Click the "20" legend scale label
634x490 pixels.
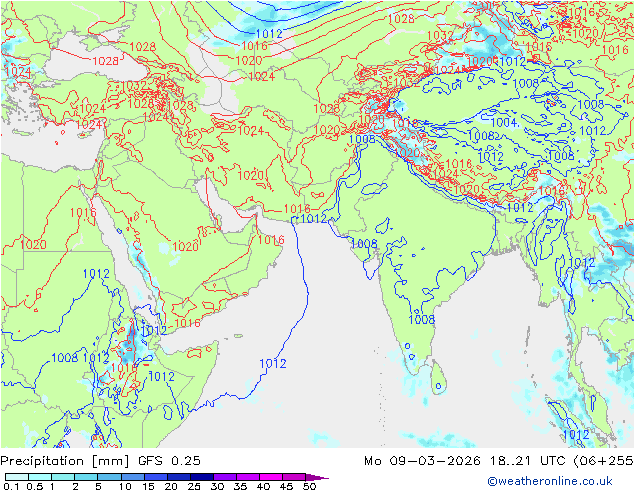coord(171,486)
